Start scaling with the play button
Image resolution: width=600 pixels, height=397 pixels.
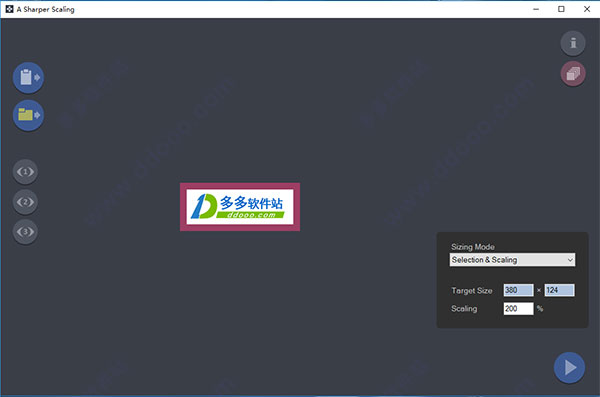569,368
